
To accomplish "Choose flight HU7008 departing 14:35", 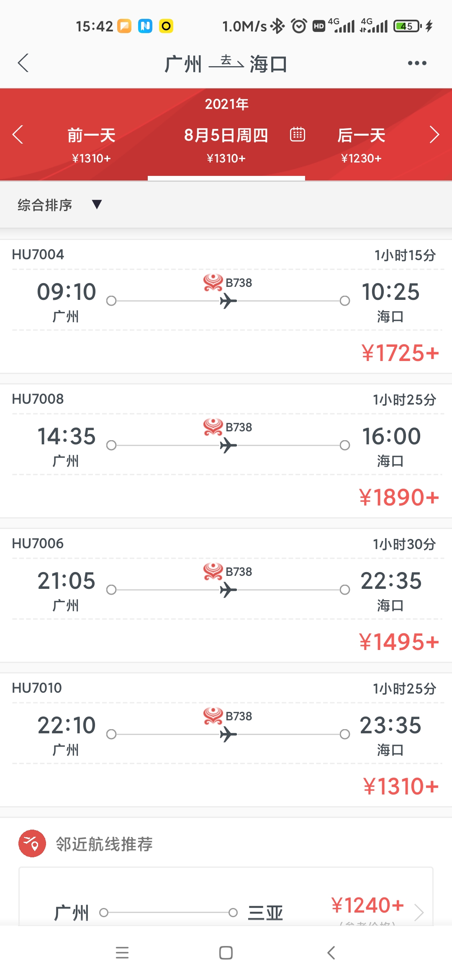I will click(x=226, y=451).
